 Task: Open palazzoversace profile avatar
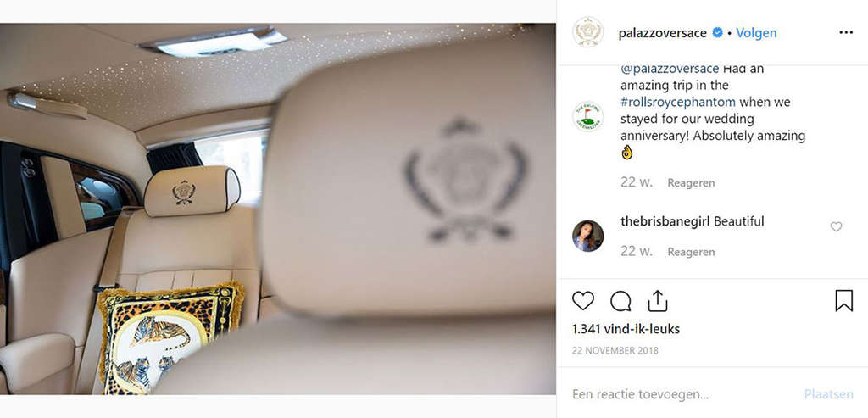[x=588, y=32]
